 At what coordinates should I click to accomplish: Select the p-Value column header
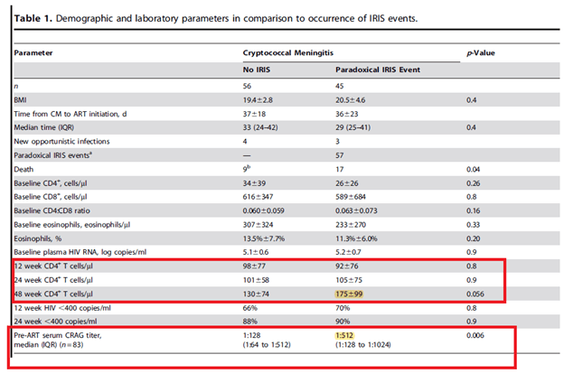tap(481, 52)
